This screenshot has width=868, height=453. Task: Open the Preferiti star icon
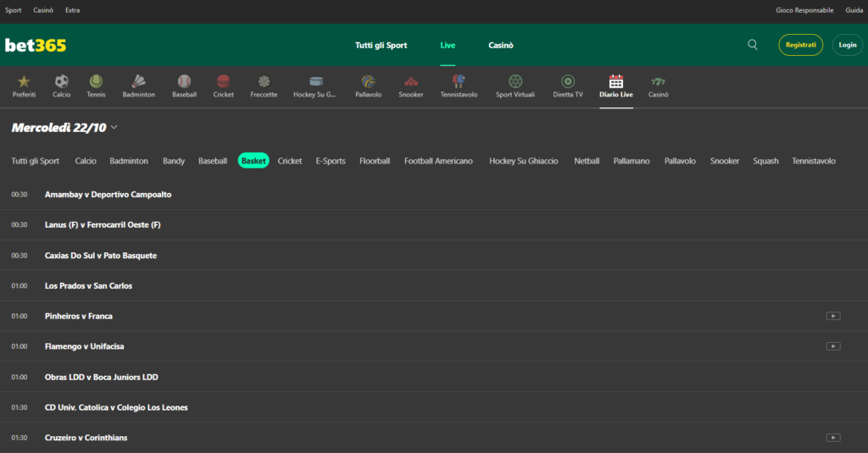coord(24,81)
